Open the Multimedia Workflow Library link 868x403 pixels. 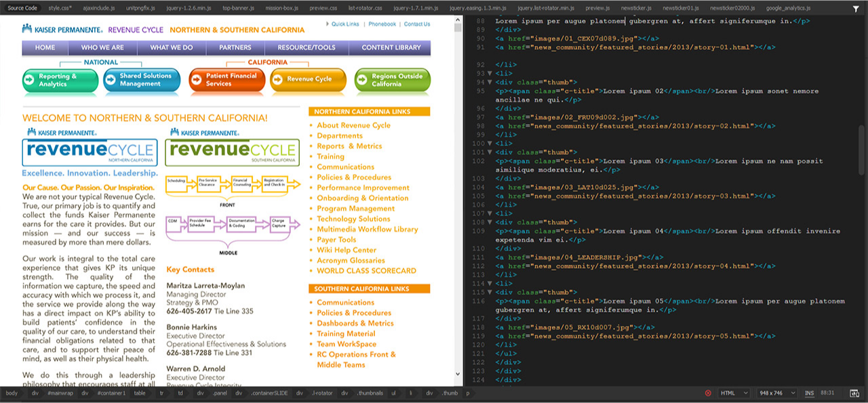tap(368, 230)
